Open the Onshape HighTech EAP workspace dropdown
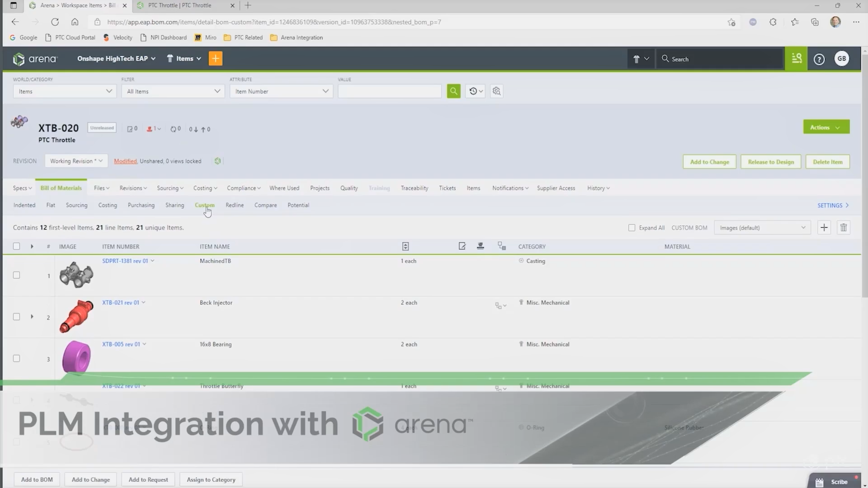868x488 pixels. click(x=116, y=58)
